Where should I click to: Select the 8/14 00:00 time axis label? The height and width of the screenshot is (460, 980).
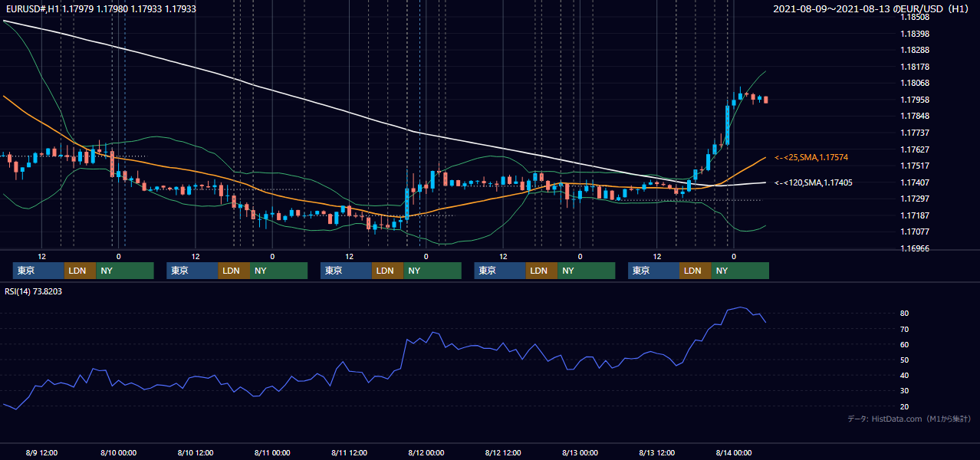click(734, 452)
